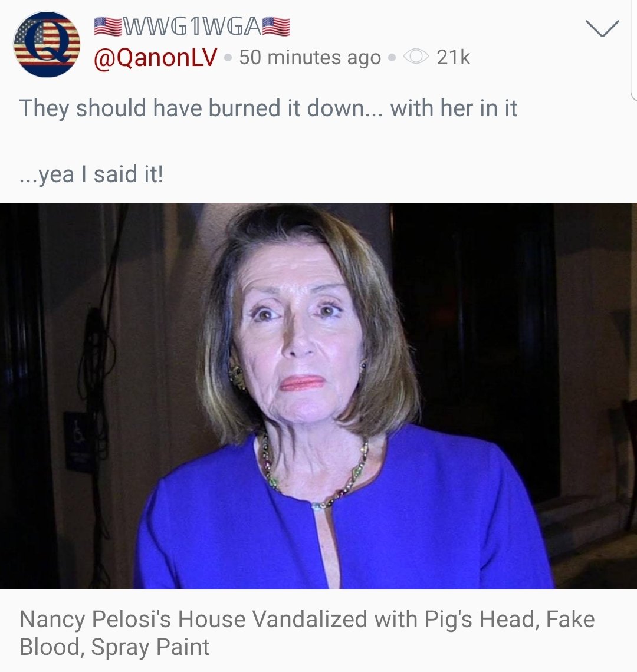The width and height of the screenshot is (637, 672).
Task: Open the pig's head vandalism headline
Action: tap(307, 633)
